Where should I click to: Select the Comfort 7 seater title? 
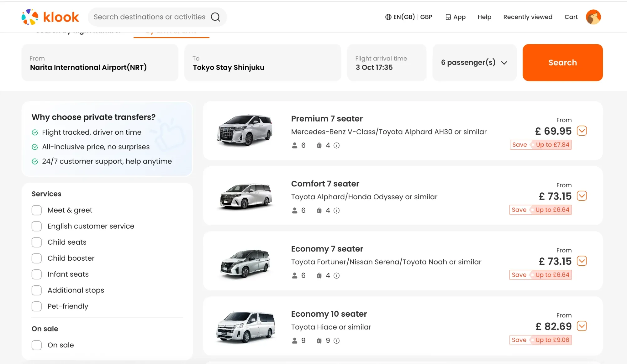tap(325, 184)
